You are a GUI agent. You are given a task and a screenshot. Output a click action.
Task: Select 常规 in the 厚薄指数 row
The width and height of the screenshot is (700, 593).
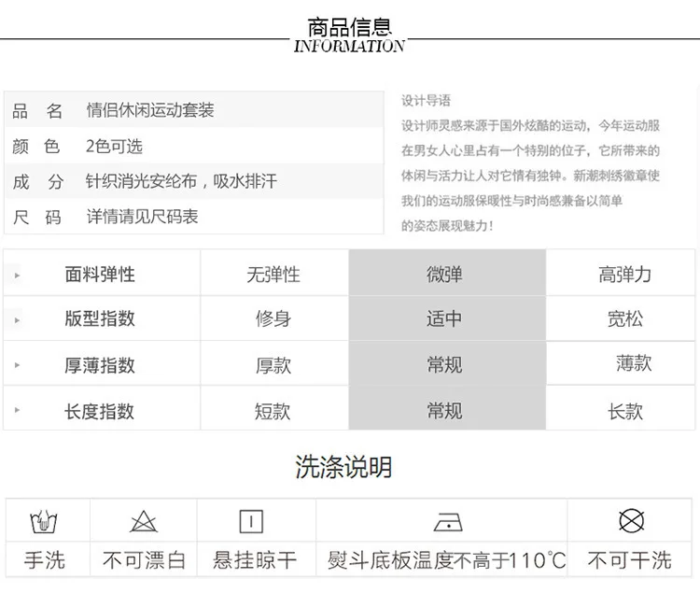click(x=447, y=363)
